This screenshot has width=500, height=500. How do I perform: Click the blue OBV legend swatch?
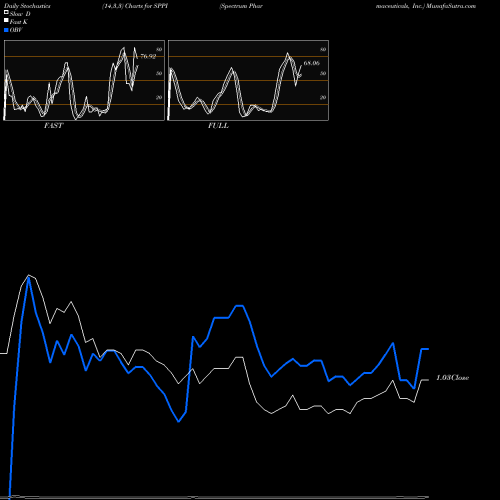[x=6, y=30]
